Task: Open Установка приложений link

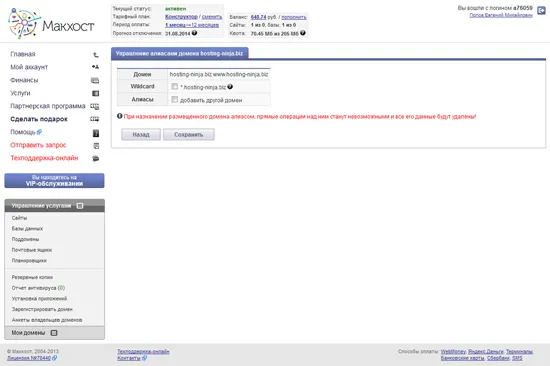Action: 39,298
